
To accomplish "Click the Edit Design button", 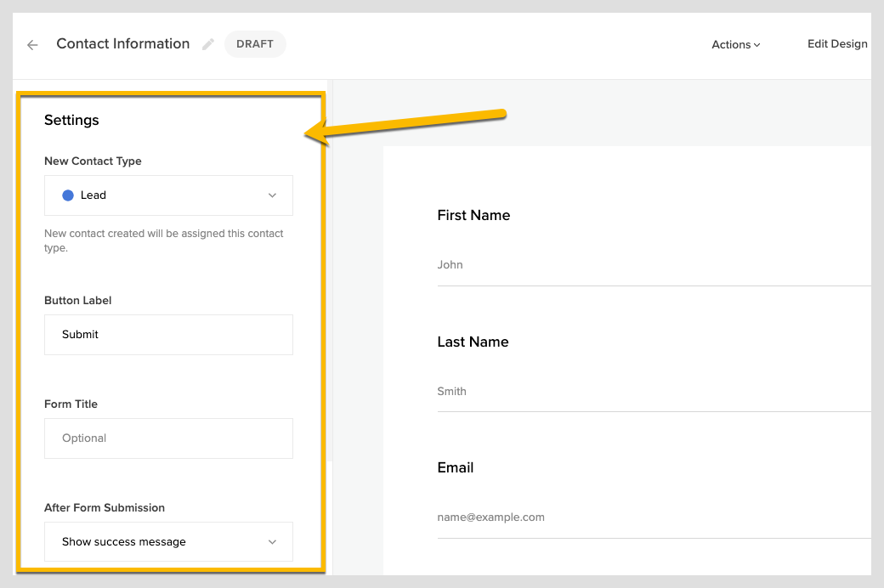I will click(837, 43).
